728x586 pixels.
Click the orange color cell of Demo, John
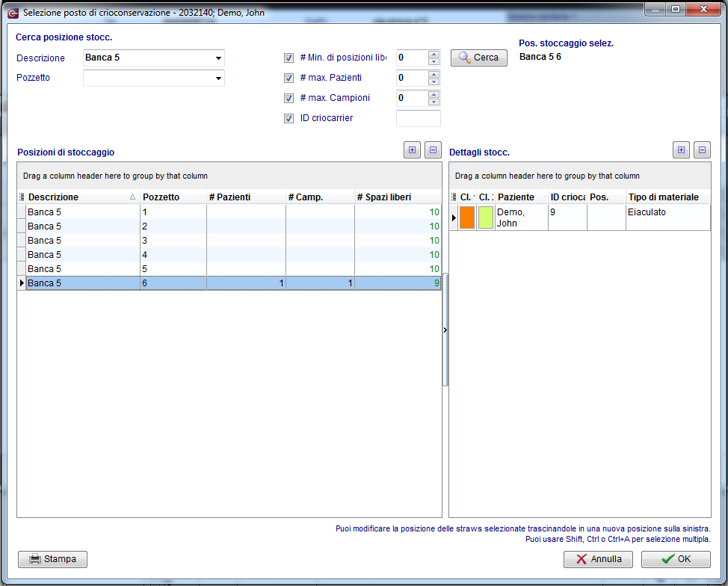click(x=467, y=218)
